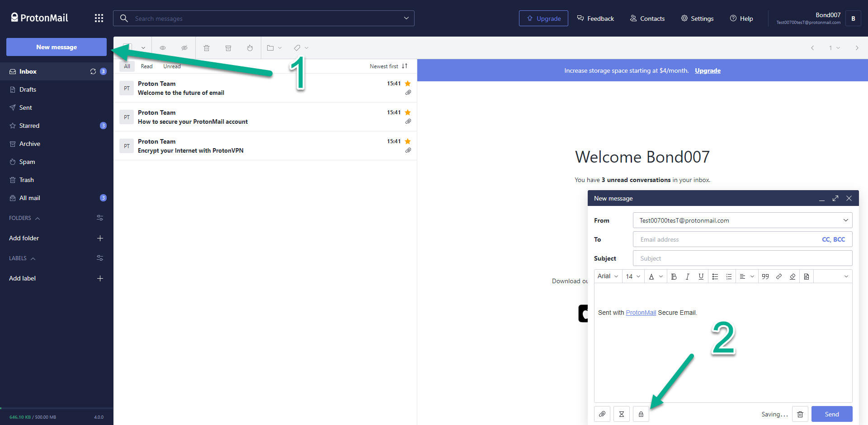
Task: Insert blockquote in composer
Action: point(765,276)
